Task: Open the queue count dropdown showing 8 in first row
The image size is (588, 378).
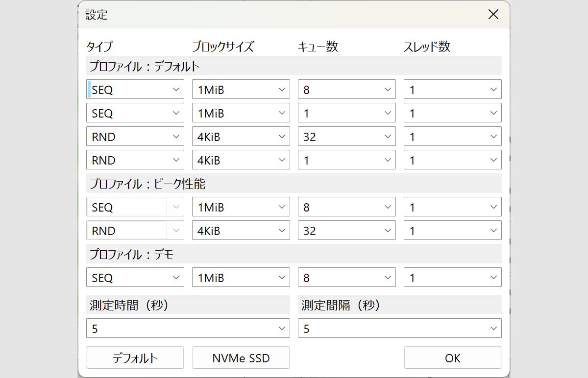Action: [x=346, y=89]
